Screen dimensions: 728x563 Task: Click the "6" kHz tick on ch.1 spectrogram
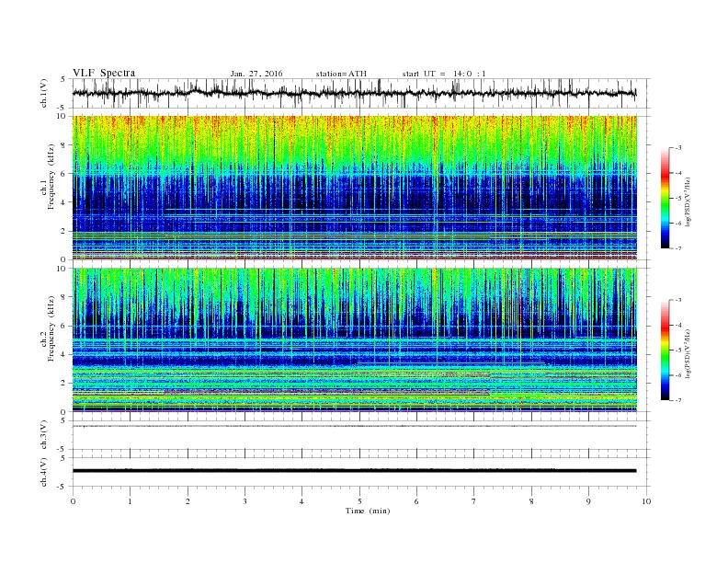click(x=63, y=174)
